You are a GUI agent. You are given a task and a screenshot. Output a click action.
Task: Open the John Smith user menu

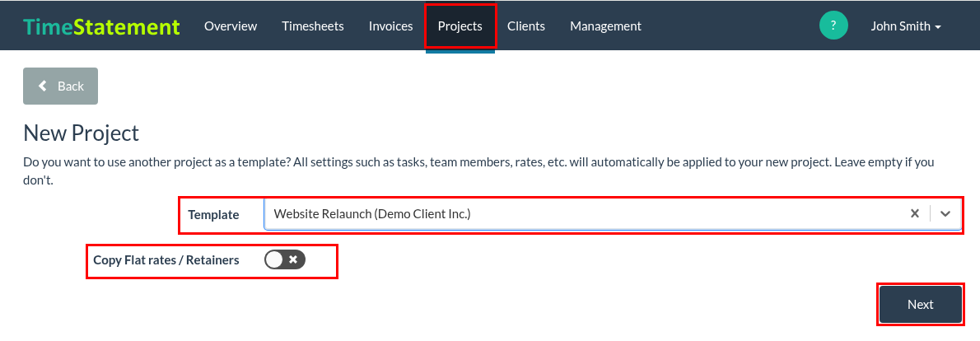[x=906, y=26]
